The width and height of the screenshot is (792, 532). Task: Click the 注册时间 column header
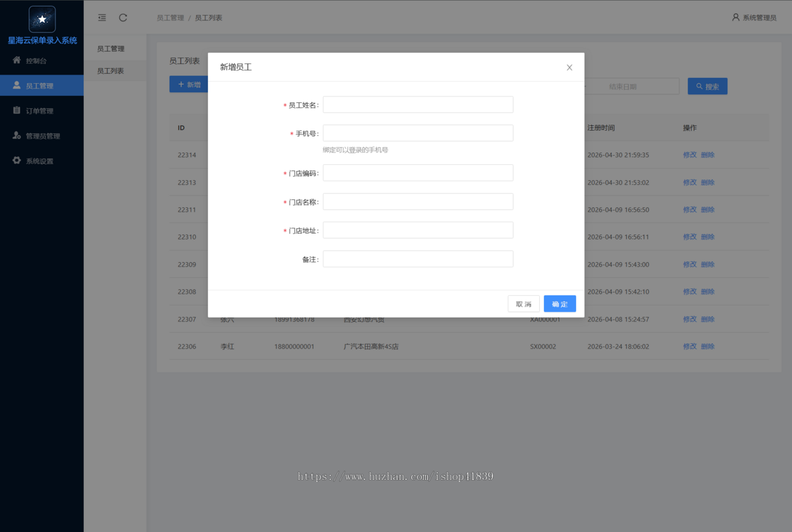point(601,128)
